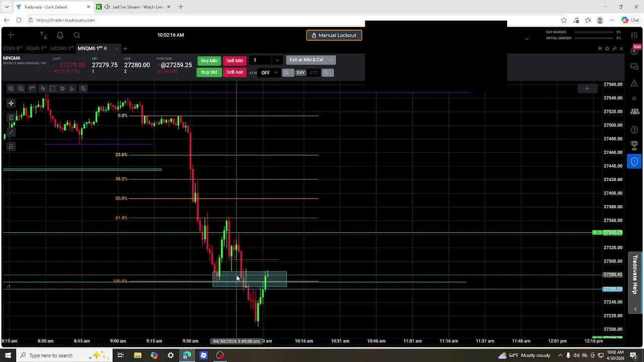Screen dimensions: 644x362
Task: Open the notifications icon with 350 badge
Action: [x=635, y=50]
